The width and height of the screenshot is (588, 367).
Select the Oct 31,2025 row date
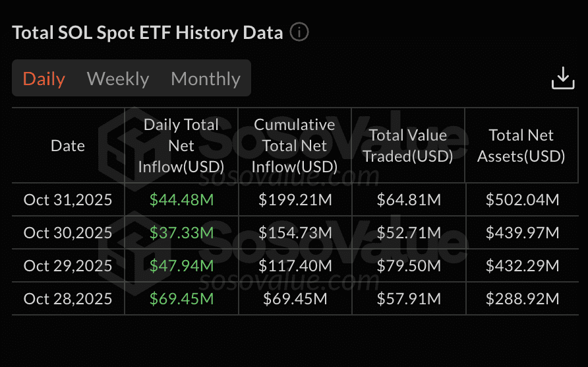[68, 200]
